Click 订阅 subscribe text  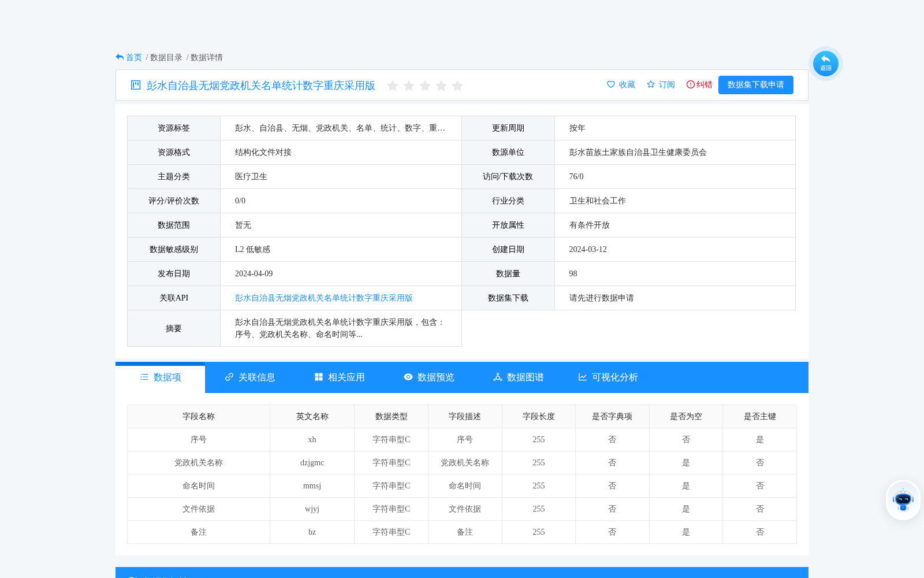pos(667,84)
